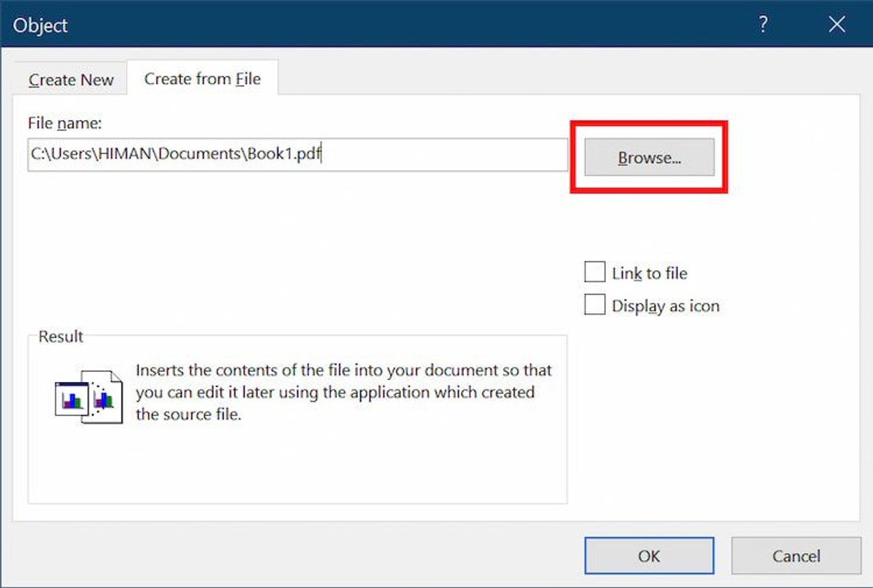Click the front chart window icon in Result

click(x=72, y=398)
